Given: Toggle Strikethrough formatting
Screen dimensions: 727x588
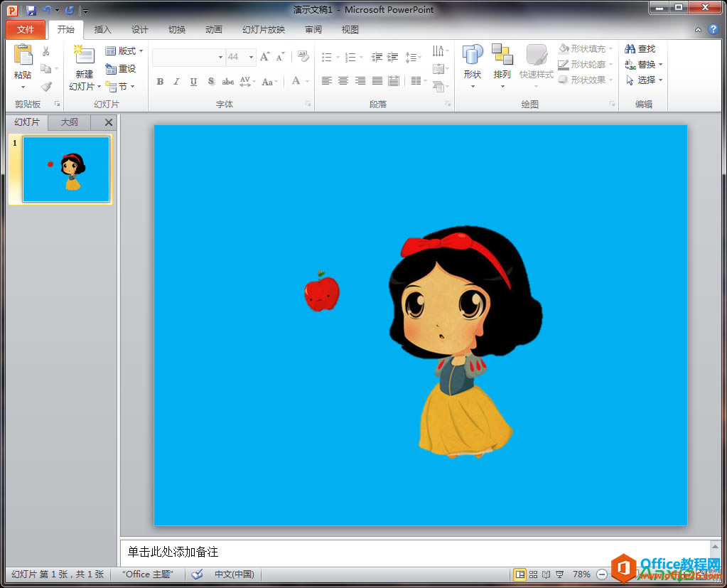Looking at the screenshot, I should [227, 82].
